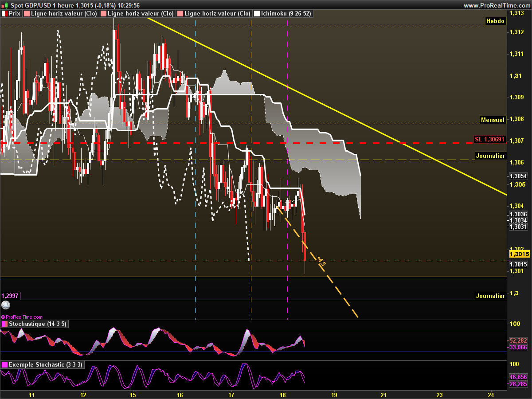Click date 11 on the time axis
Viewport: 532px width, 399px height.
coord(31,394)
